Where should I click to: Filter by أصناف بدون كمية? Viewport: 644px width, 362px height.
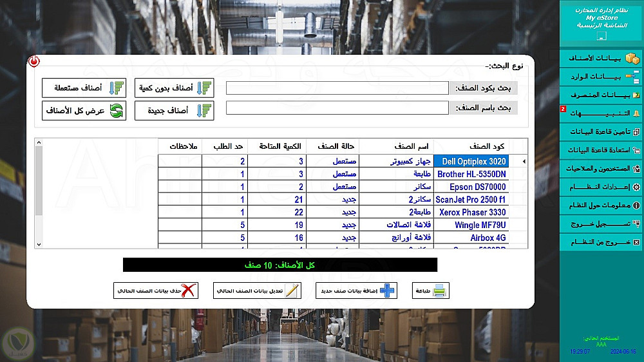pos(174,88)
